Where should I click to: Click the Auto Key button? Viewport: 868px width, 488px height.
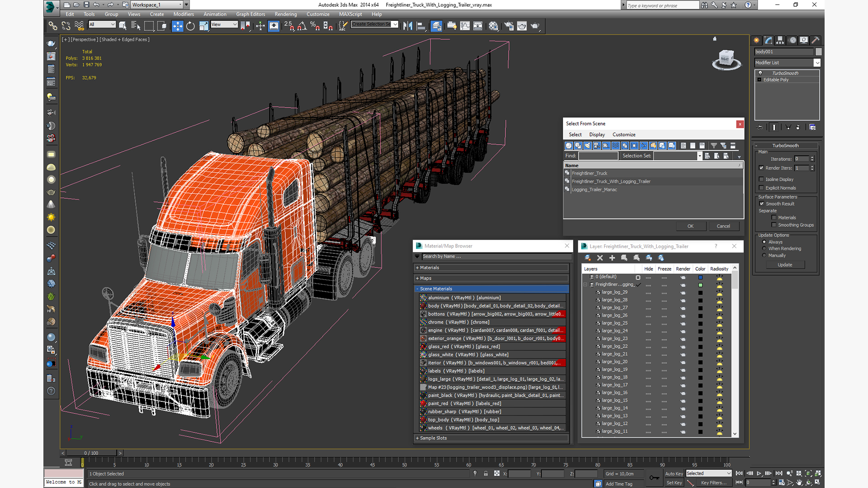pyautogui.click(x=674, y=474)
